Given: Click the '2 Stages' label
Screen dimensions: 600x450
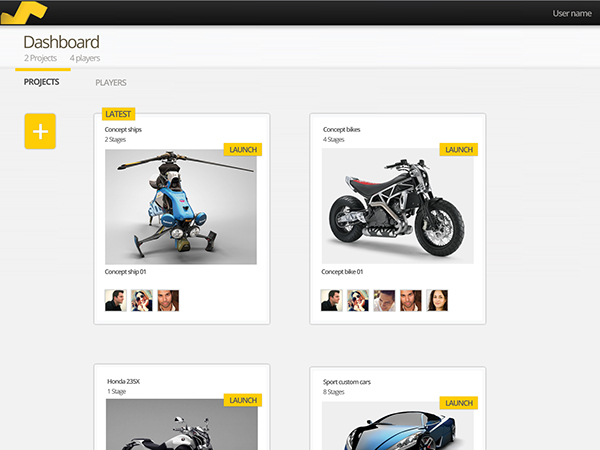Looking at the screenshot, I should (115, 140).
